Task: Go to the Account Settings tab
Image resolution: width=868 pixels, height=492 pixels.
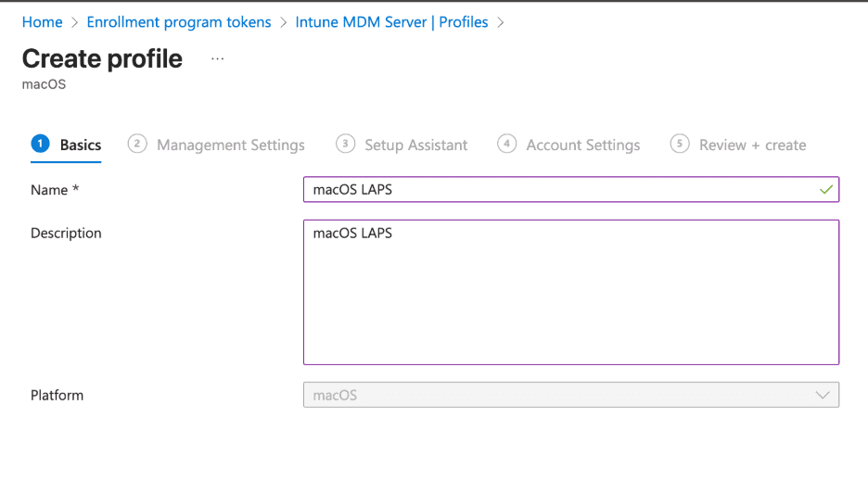Action: 582,145
